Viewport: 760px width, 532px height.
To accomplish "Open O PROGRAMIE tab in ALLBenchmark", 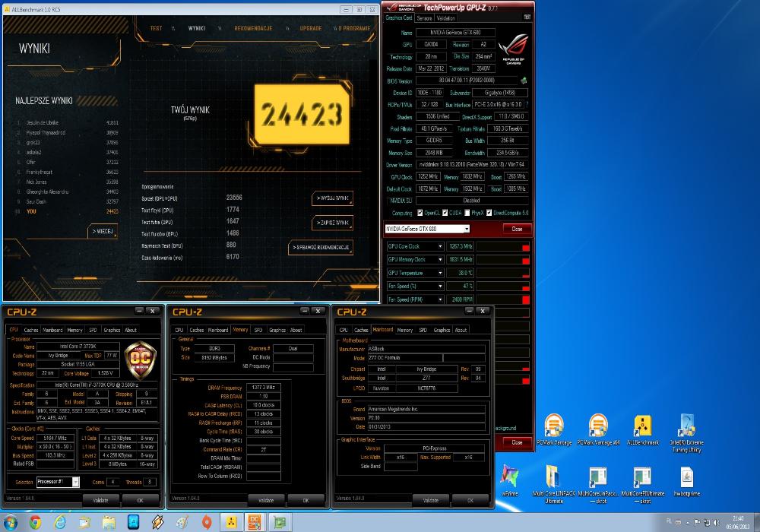I will click(354, 28).
